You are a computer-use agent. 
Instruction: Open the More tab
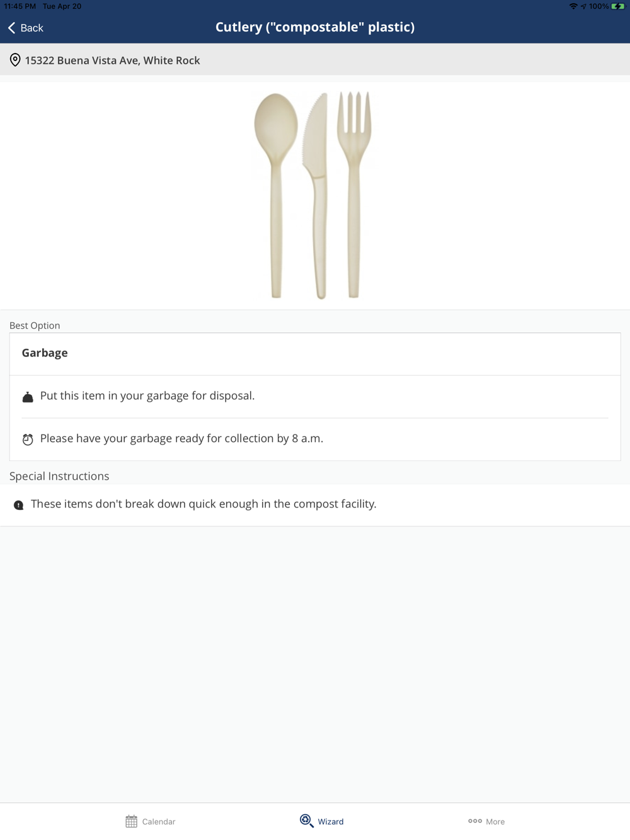click(x=486, y=821)
